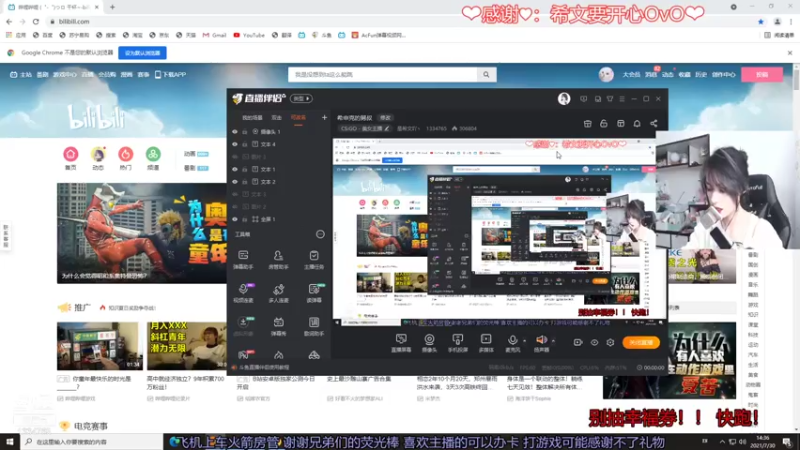Screen dimensions: 800x450
Task: Toggle visibility eye of 摄像头 1 layer
Action: pos(235,132)
